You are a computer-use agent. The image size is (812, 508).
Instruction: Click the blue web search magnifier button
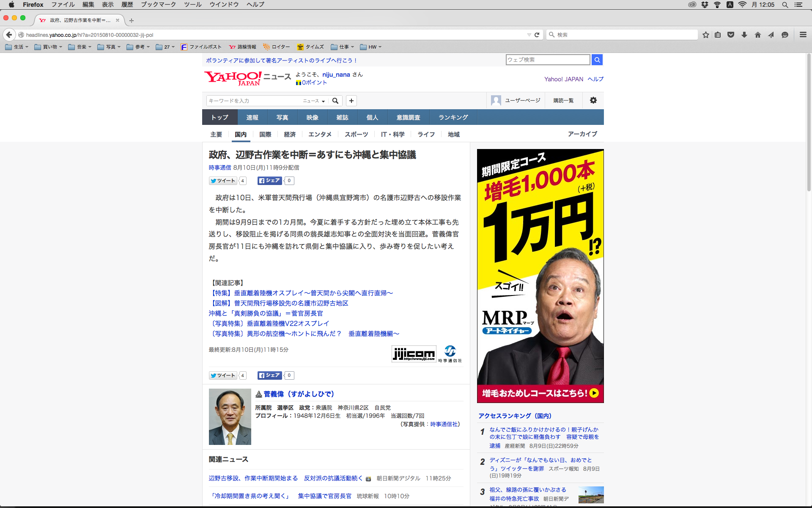(x=597, y=60)
